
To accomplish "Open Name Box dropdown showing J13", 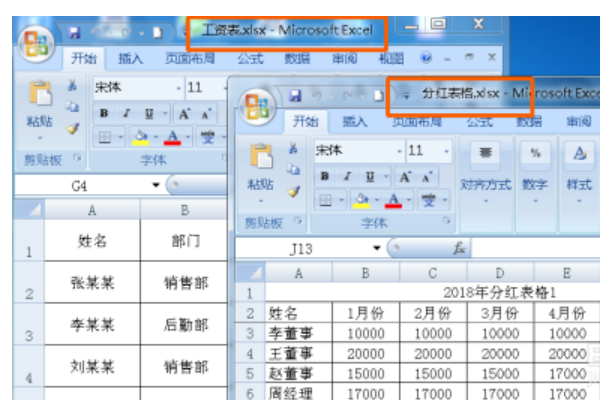I will coord(377,248).
